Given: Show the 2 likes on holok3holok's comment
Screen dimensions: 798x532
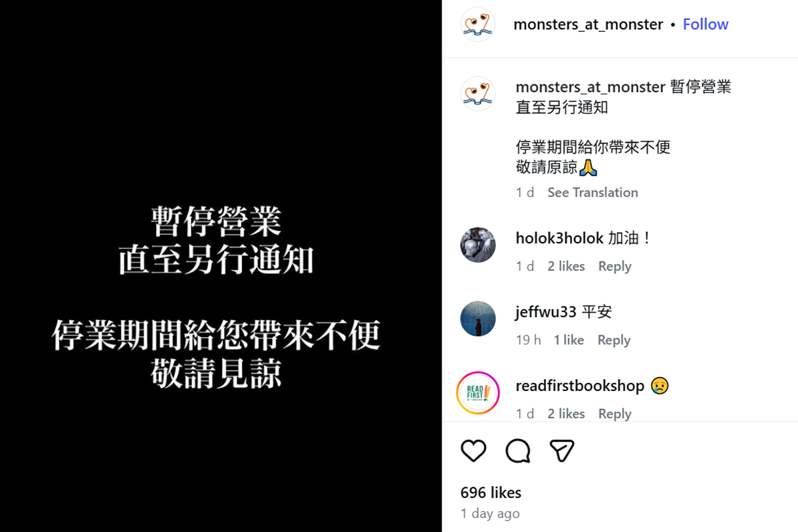Looking at the screenshot, I should [566, 266].
